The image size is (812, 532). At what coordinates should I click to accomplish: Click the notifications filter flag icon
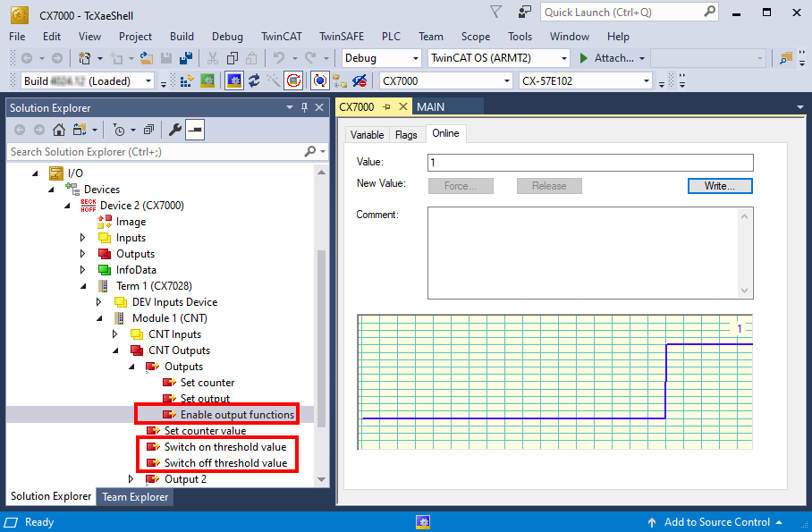[x=495, y=12]
